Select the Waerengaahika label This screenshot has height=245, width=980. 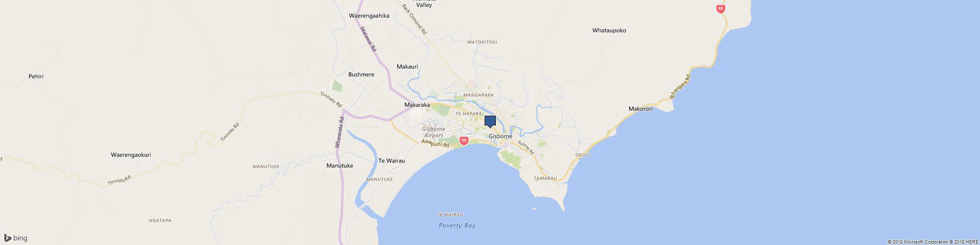[x=369, y=16]
